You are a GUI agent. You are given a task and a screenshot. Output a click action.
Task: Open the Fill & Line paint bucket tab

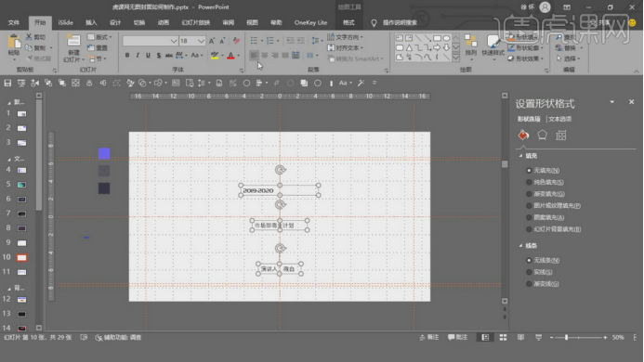tap(523, 135)
